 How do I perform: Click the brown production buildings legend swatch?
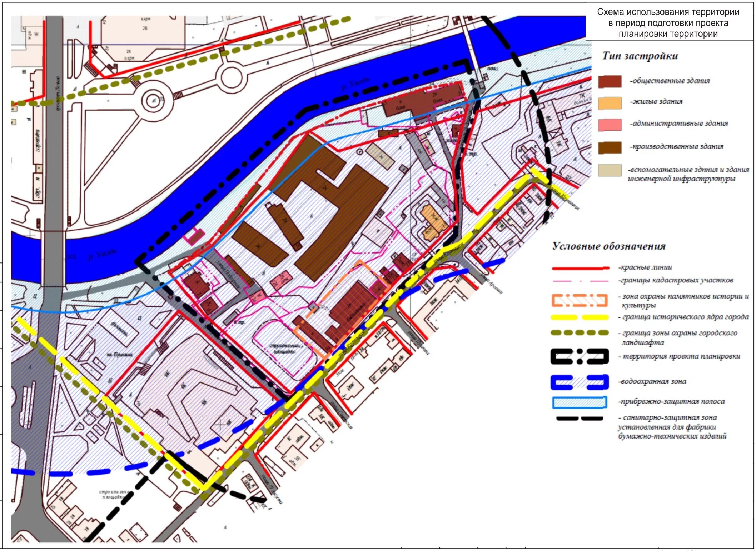pyautogui.click(x=610, y=148)
